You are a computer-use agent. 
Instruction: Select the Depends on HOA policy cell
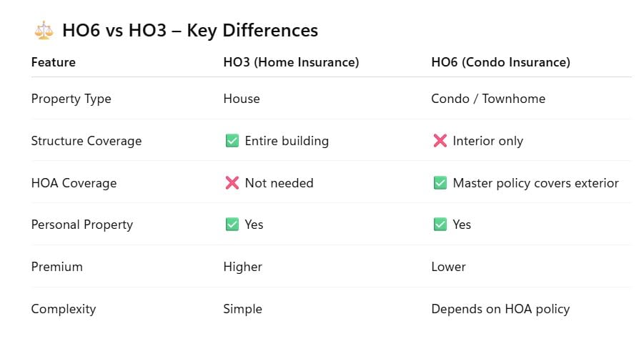point(500,309)
